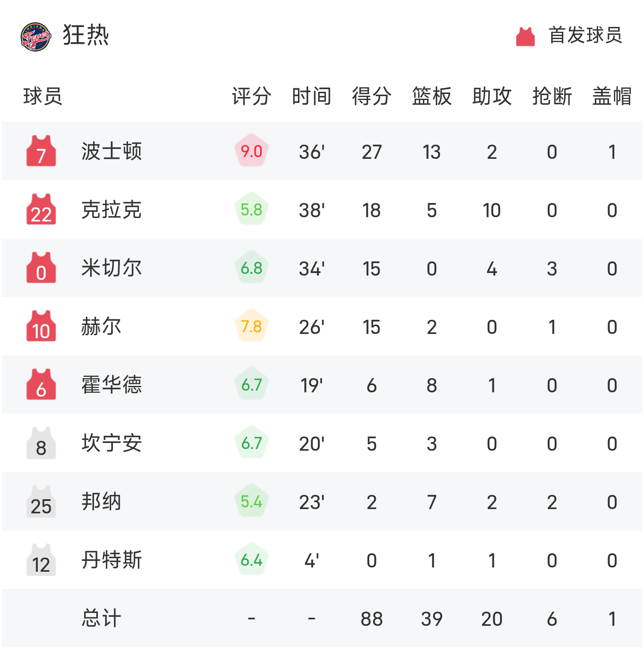This screenshot has width=644, height=649.
Task: Click the number 10 jersey icon
Action: pos(41,327)
